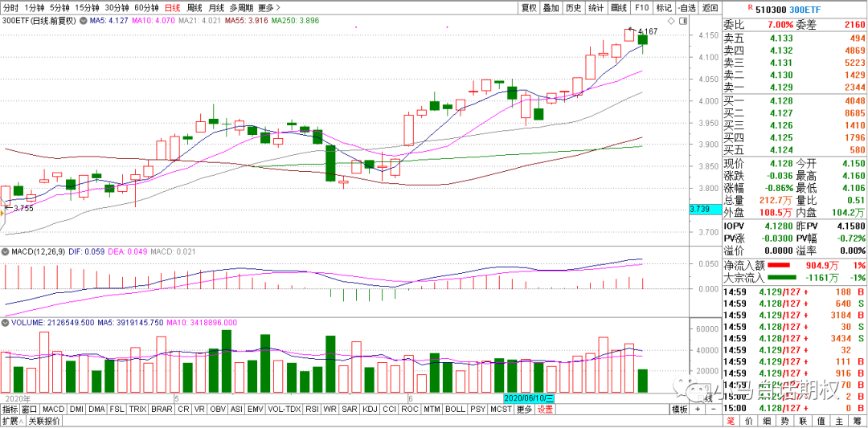This screenshot has height=428, width=868.
Task: Switch to 月线 monthly chart
Action: [216, 8]
